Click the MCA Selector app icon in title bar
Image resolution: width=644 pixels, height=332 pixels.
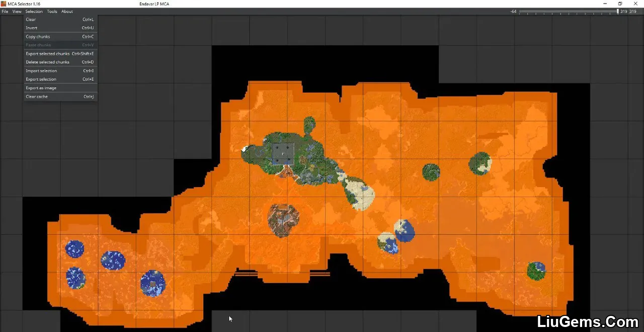coord(4,4)
